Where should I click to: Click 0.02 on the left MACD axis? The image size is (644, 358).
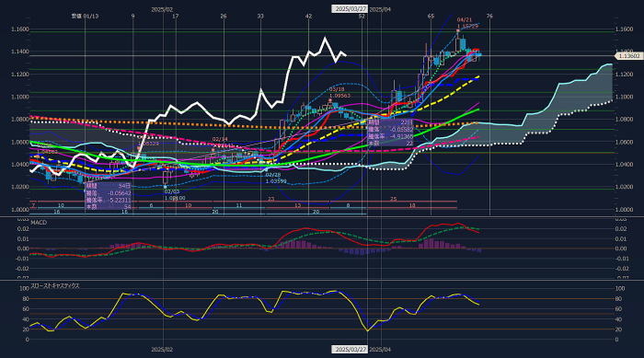(24, 228)
